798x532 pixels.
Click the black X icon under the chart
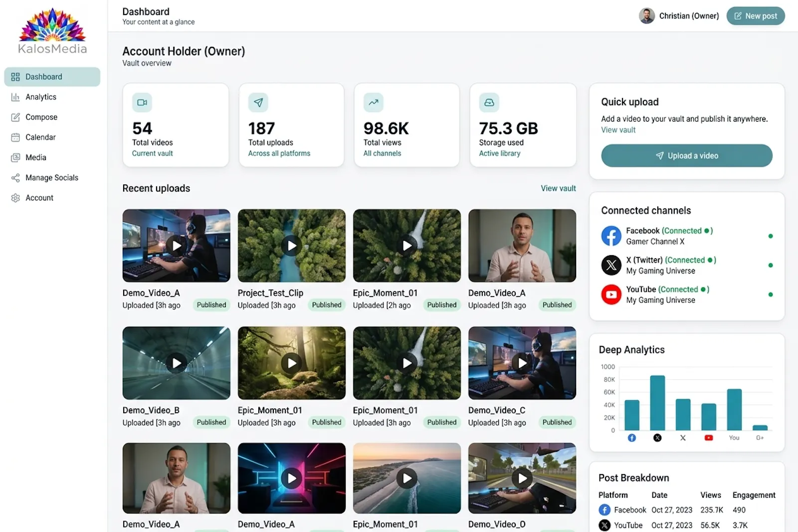pos(657,438)
